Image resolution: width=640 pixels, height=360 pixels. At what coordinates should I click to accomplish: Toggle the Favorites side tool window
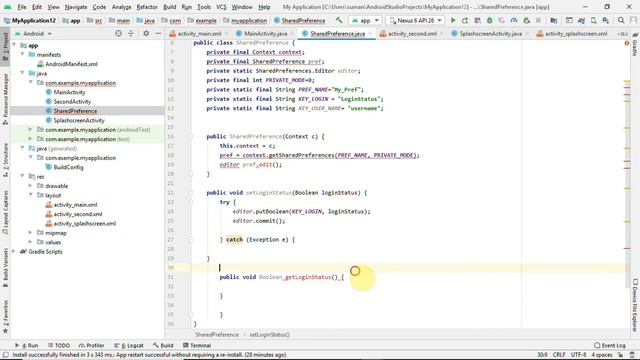[5, 316]
